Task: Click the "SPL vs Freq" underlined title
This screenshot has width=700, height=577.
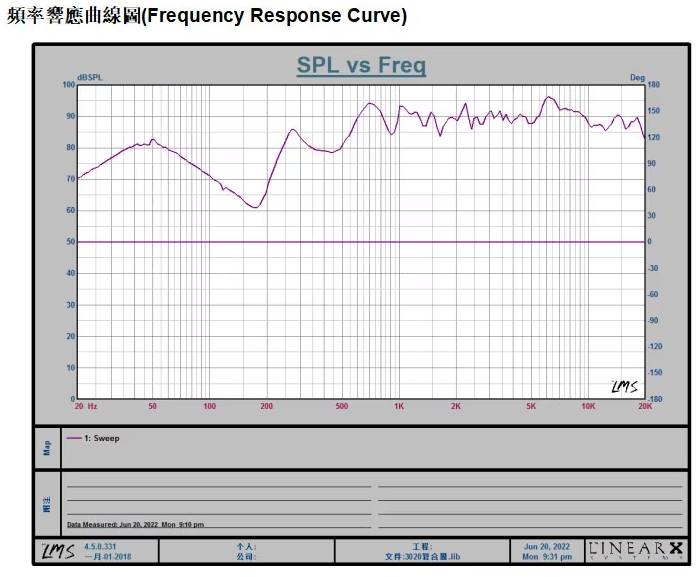Action: click(361, 66)
